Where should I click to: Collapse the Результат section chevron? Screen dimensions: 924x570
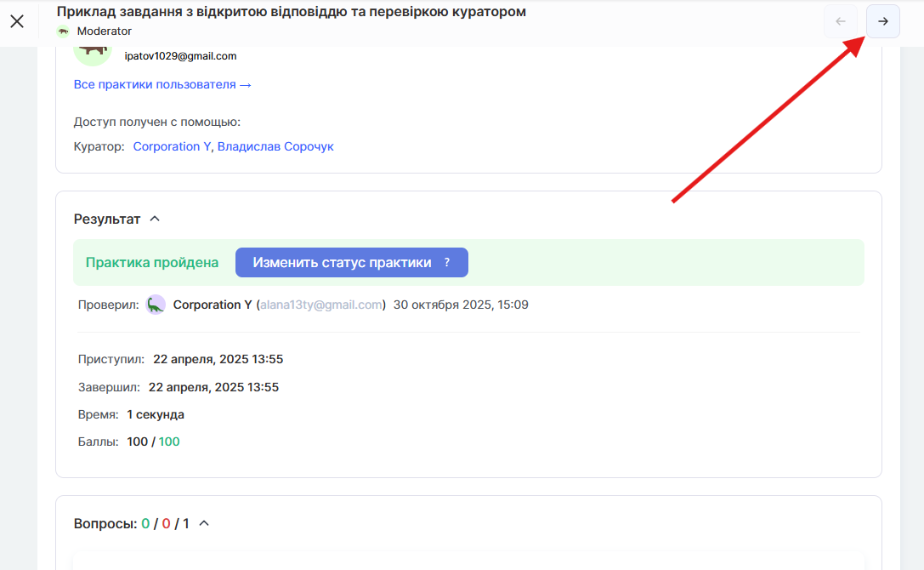pyautogui.click(x=155, y=219)
